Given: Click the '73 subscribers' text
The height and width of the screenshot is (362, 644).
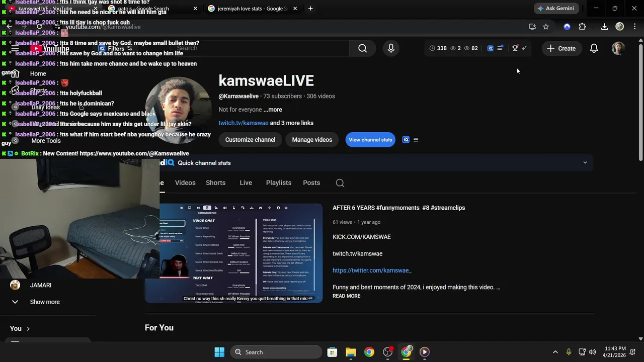Looking at the screenshot, I should tap(282, 96).
